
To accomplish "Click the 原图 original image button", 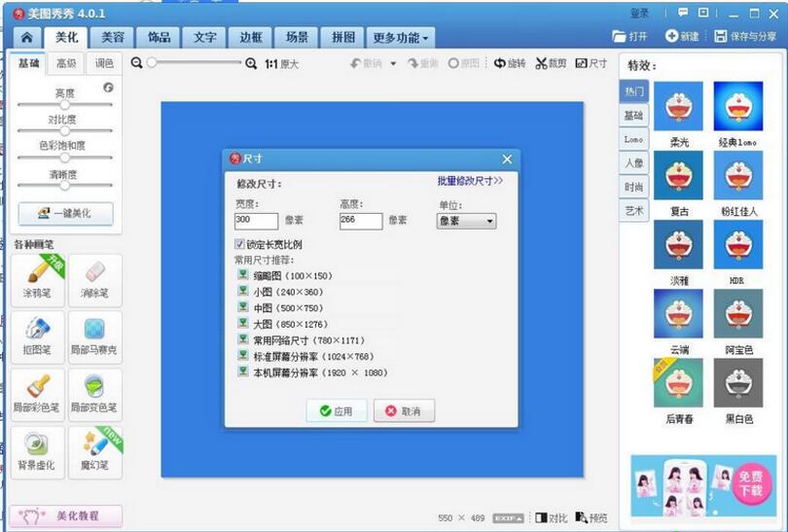I will tap(463, 63).
